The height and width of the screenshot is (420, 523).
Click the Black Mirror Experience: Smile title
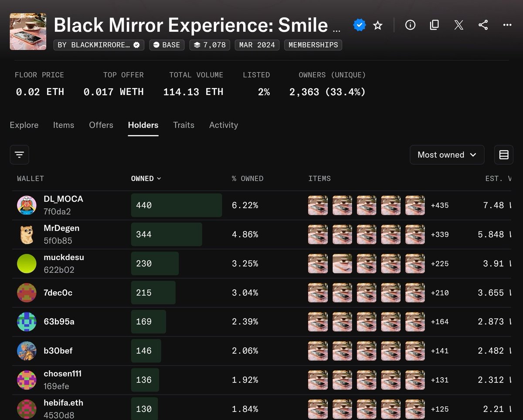pos(197,26)
